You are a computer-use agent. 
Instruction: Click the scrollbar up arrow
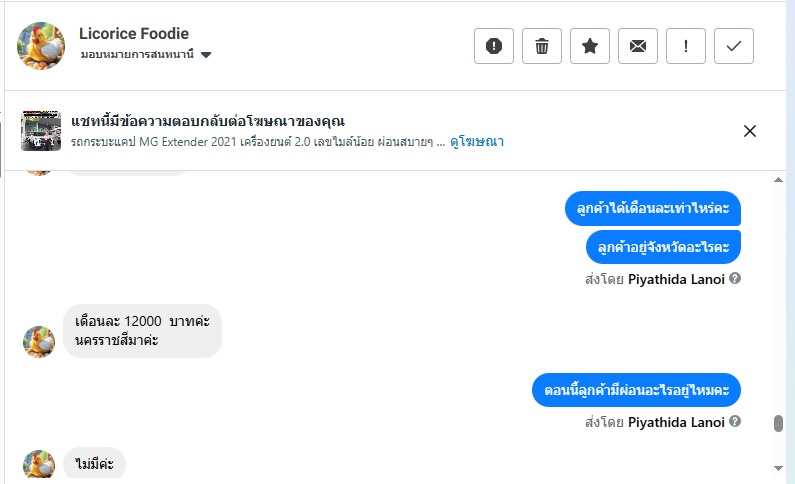[779, 181]
